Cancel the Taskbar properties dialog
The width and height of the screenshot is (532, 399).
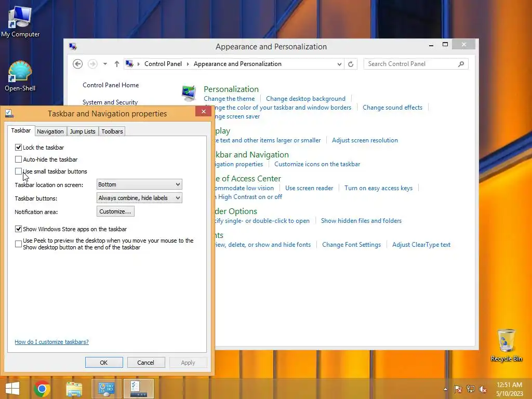pos(145,362)
